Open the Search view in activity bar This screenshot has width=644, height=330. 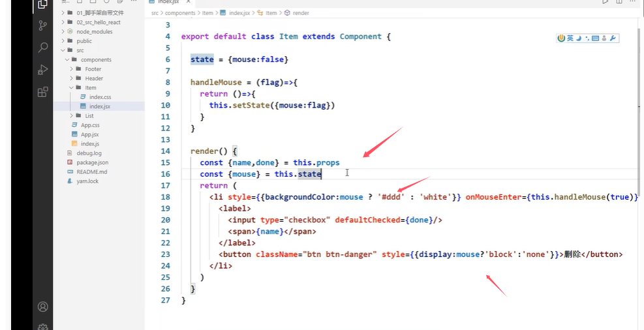point(42,48)
